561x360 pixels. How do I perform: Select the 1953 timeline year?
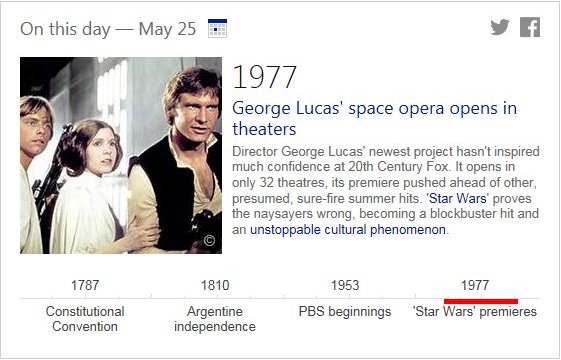(x=345, y=285)
